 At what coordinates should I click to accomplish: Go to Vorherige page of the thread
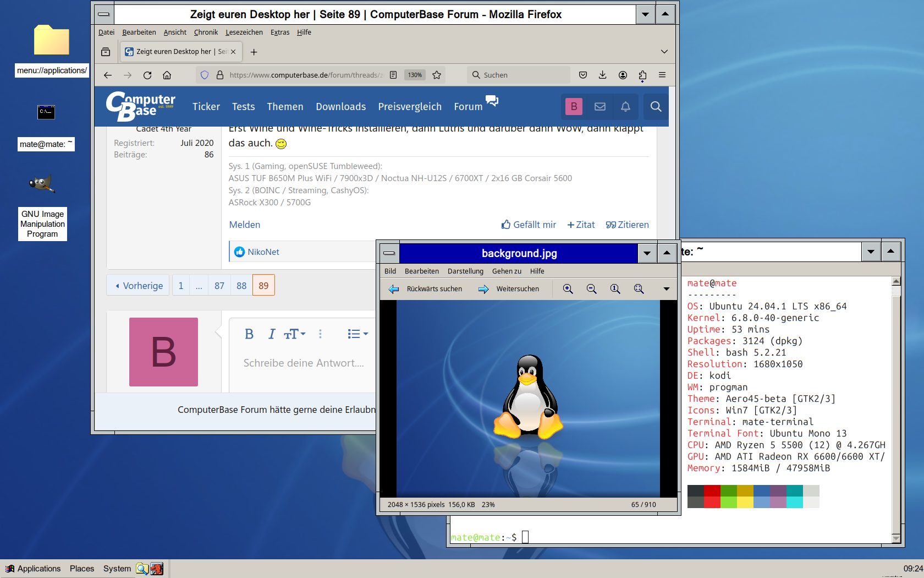[x=139, y=286]
